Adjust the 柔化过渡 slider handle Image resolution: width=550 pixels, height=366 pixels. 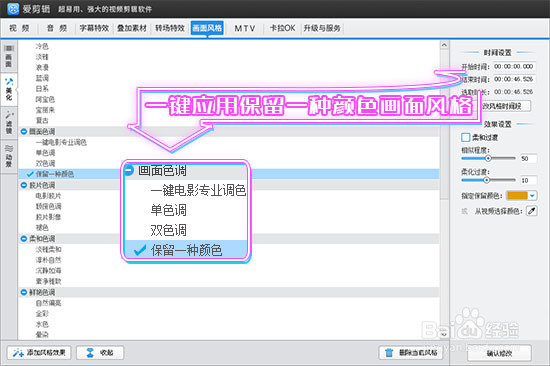point(486,180)
